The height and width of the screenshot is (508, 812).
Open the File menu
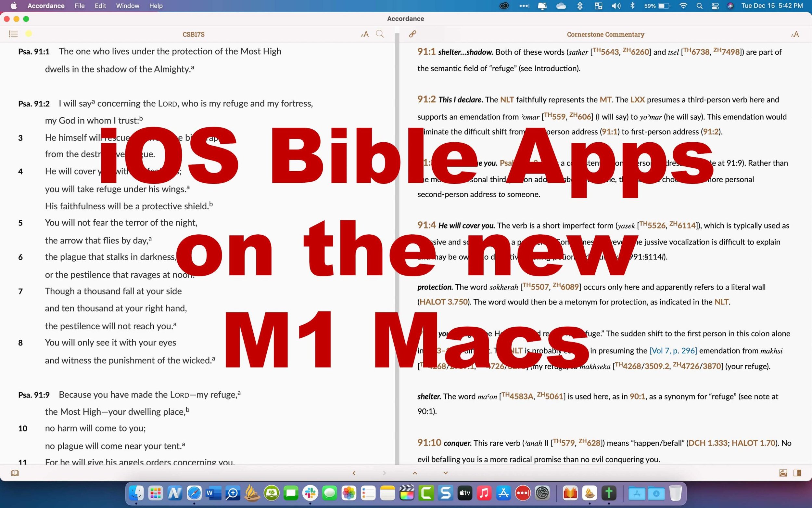80,6
